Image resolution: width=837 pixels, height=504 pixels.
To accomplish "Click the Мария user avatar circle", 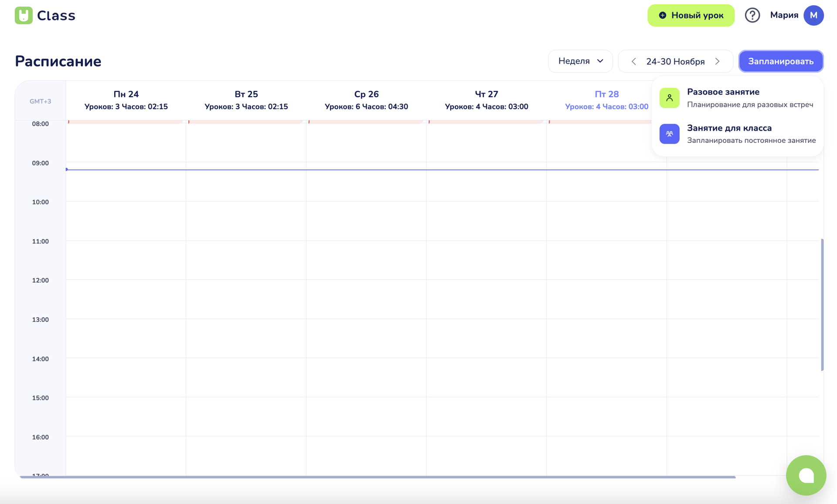I will click(x=813, y=15).
